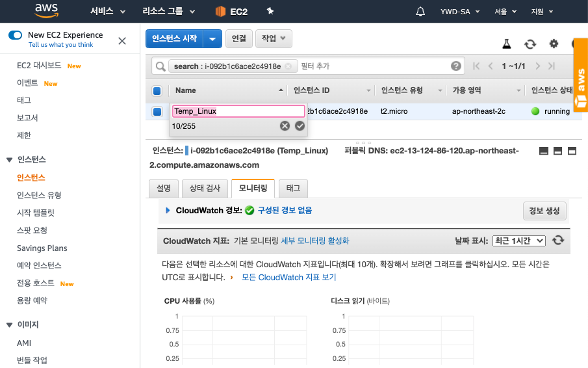Open table settings gear
Image resolution: width=588 pixels, height=368 pixels.
(x=554, y=44)
